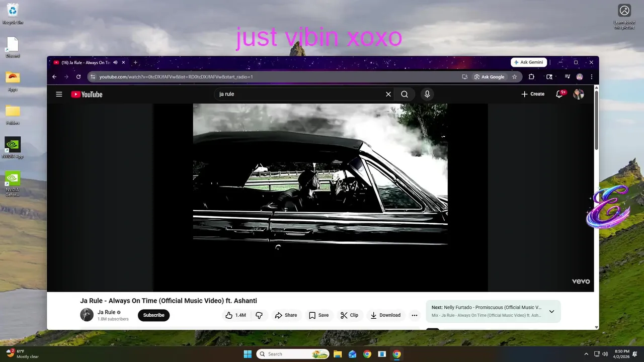Click the Chrome address bar URL
Screen dimensions: 644x362
(x=176, y=77)
